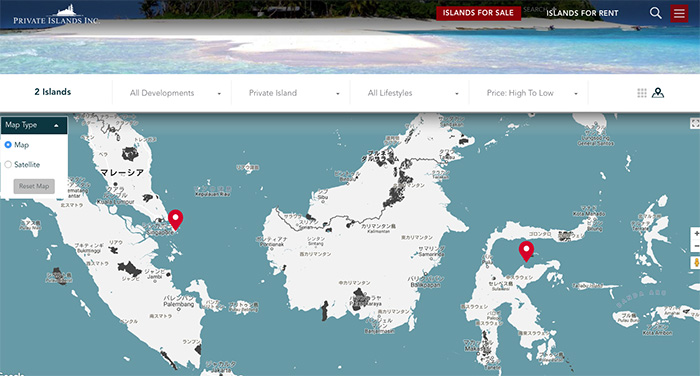The height and width of the screenshot is (376, 700).
Task: Switch to grid view icon
Action: [x=642, y=93]
